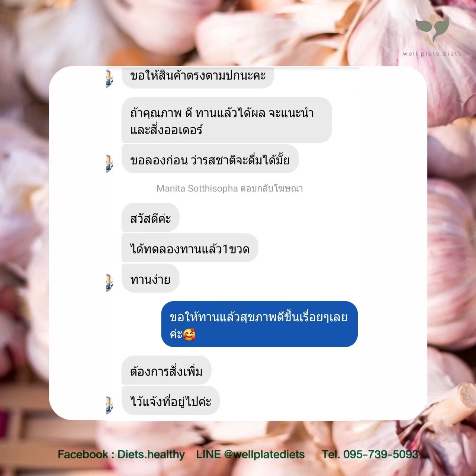Image resolution: width=476 pixels, height=476 pixels.
Task: Select the สวัสดีค่ะ message bubble
Action: click(x=151, y=218)
